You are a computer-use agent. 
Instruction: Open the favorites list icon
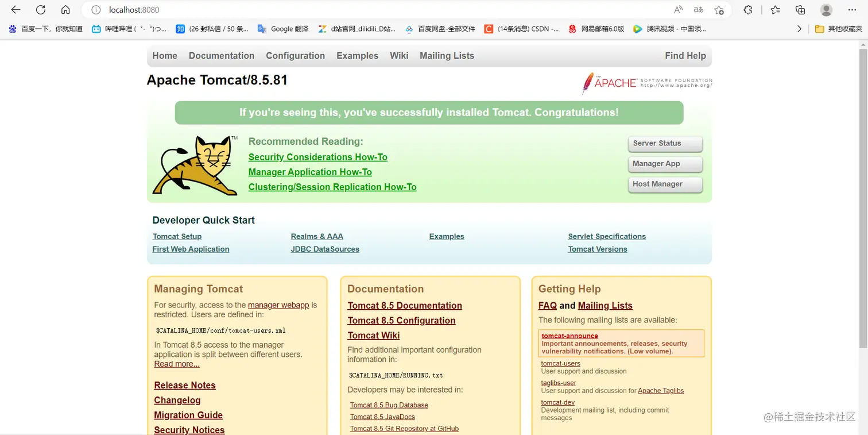coord(776,10)
